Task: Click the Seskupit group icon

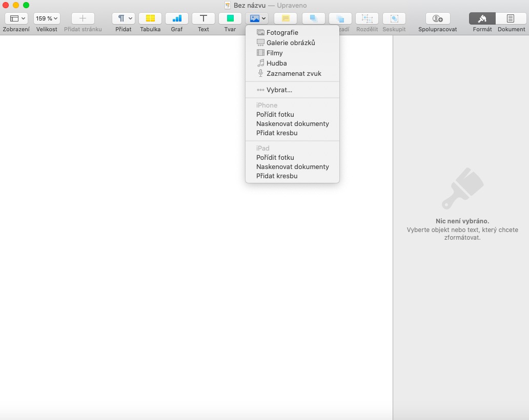Action: click(394, 18)
